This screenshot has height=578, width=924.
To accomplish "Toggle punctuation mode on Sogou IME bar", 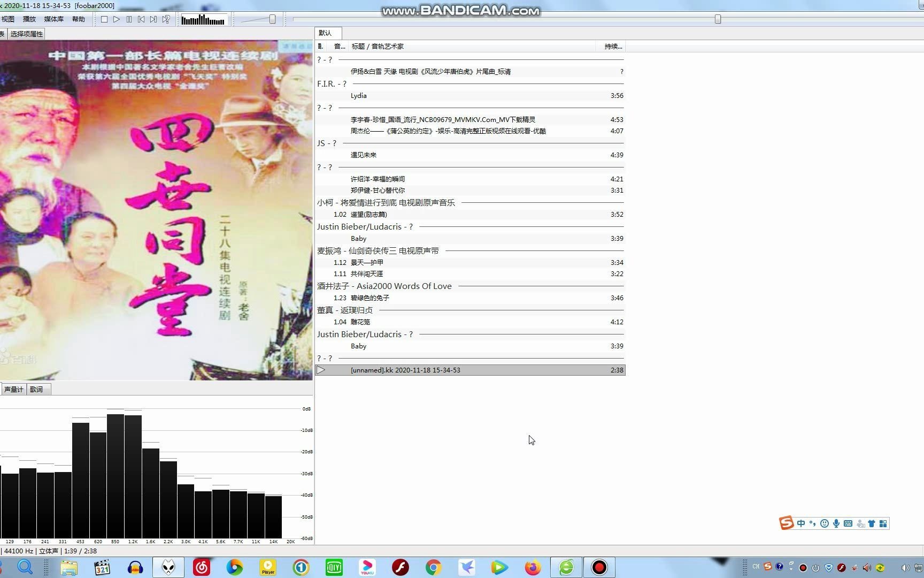I will [812, 523].
